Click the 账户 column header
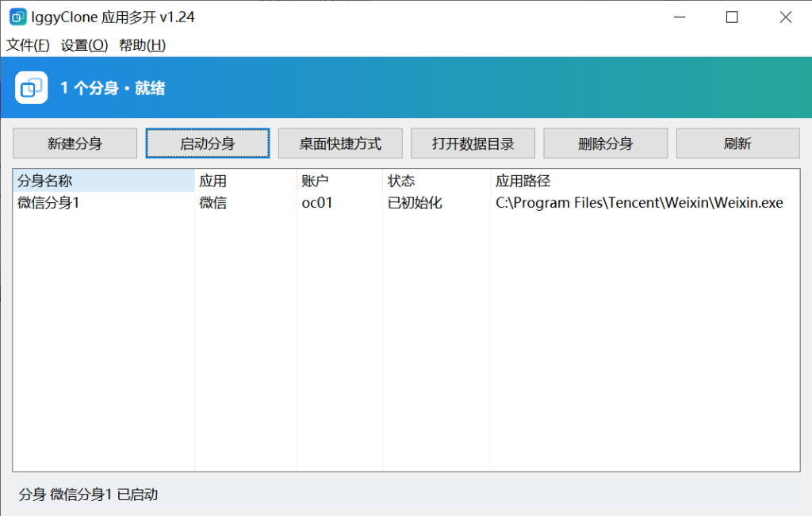The image size is (812, 516). [339, 181]
